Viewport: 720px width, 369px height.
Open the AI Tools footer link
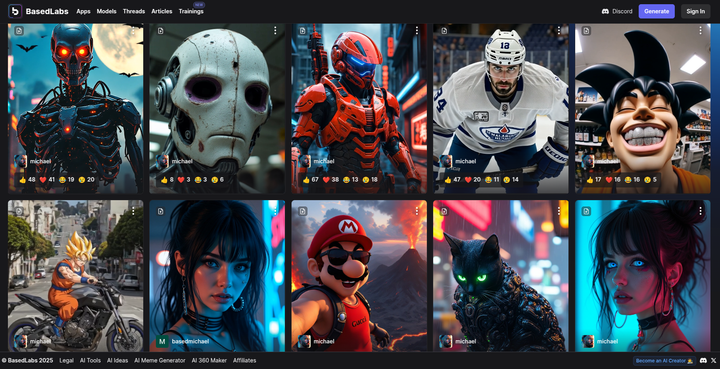tap(90, 361)
